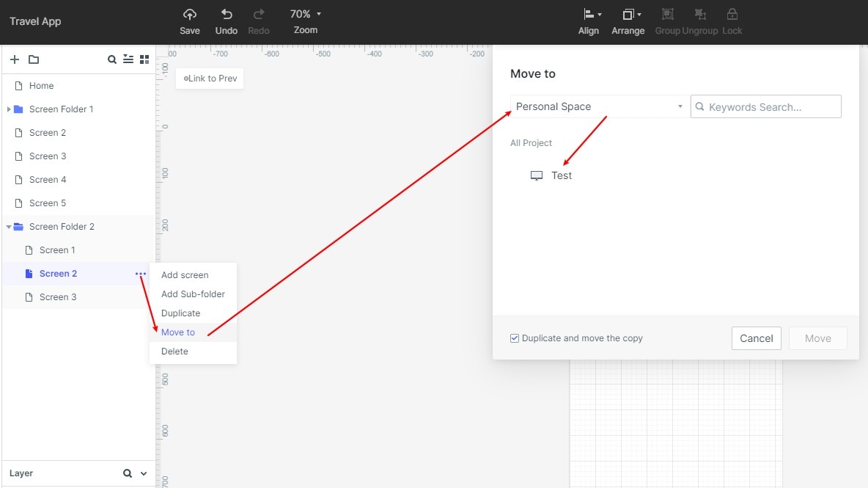Click the Cancel button

pyautogui.click(x=756, y=338)
